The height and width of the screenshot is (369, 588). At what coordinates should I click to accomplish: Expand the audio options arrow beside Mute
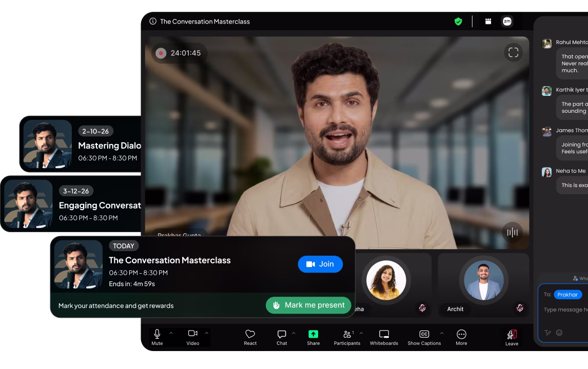click(x=171, y=333)
